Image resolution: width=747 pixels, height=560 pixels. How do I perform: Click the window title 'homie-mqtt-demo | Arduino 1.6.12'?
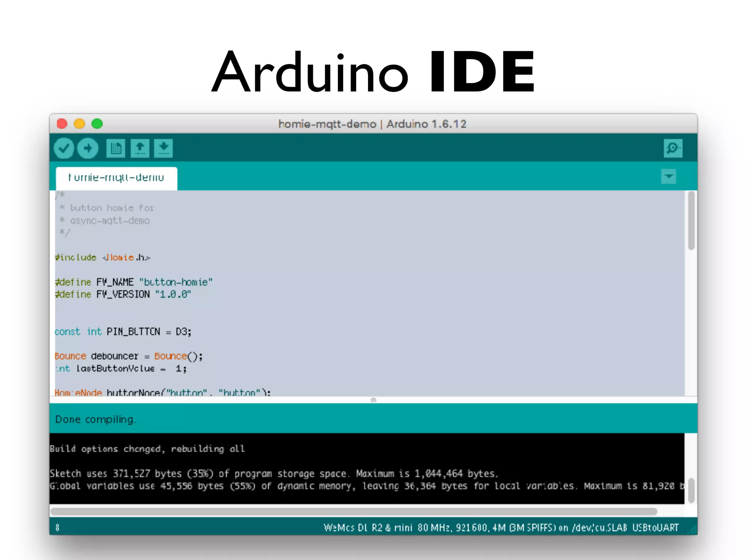tap(372, 124)
